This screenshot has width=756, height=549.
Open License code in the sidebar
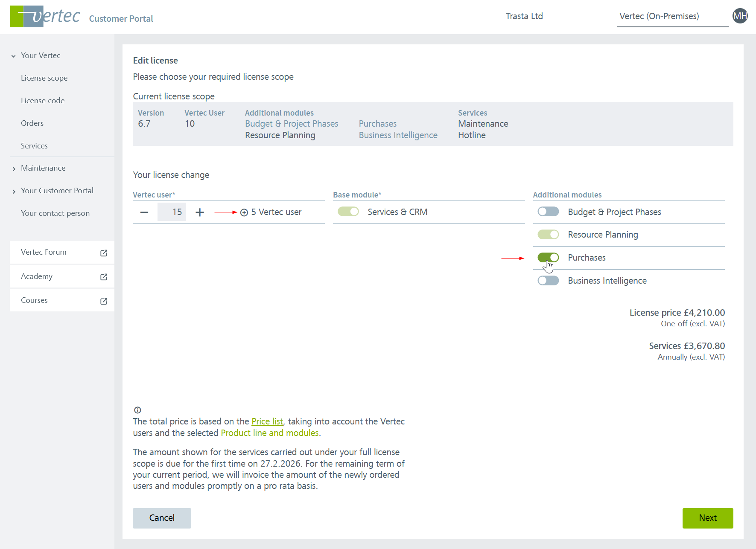pyautogui.click(x=43, y=101)
